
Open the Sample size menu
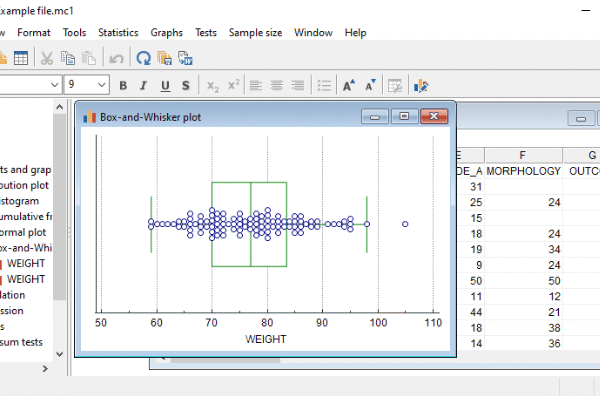click(x=255, y=33)
